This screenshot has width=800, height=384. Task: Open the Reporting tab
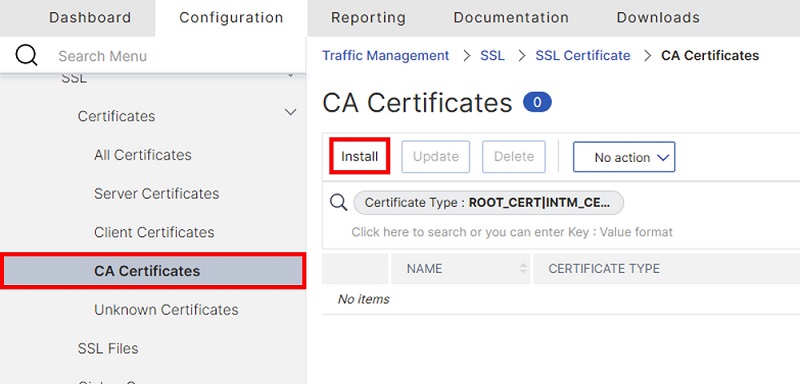[368, 18]
